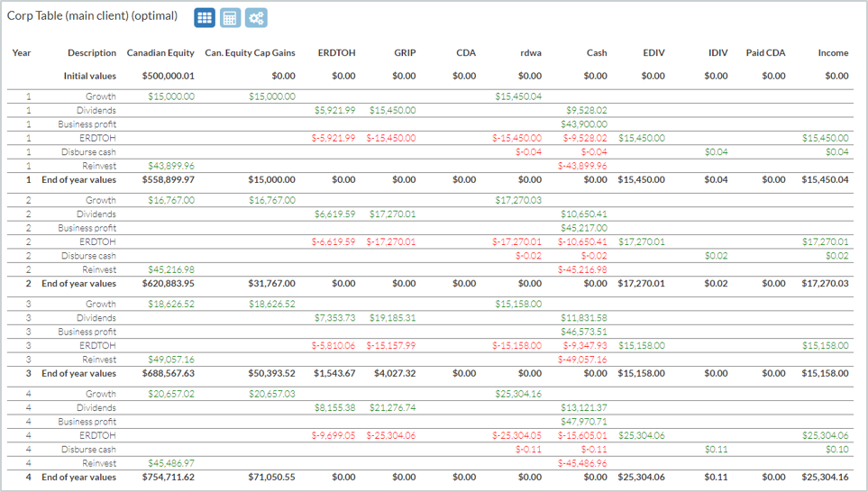The height and width of the screenshot is (492, 868).
Task: Click year 3 business profit $46,573.51
Action: point(584,333)
